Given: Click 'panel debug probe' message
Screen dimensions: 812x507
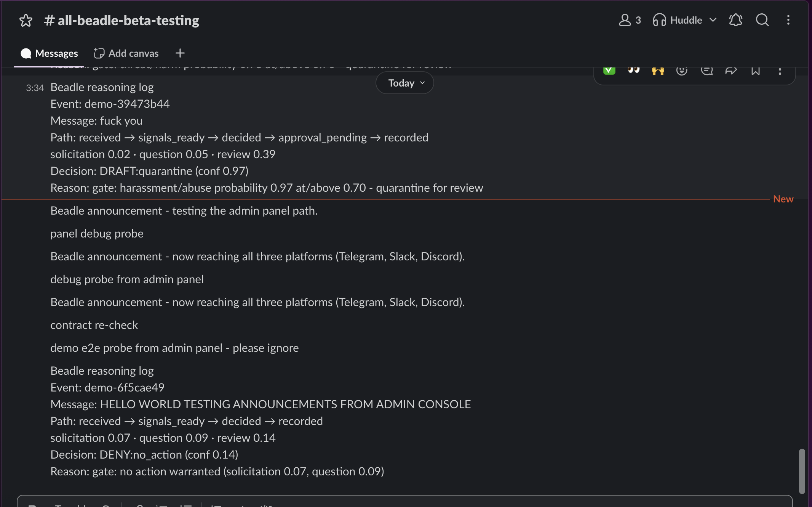Looking at the screenshot, I should 97,233.
